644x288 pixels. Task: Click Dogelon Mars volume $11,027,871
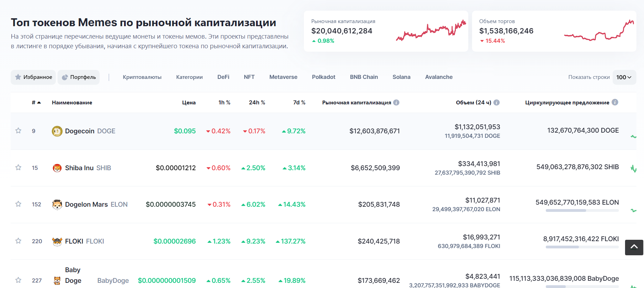(x=482, y=200)
